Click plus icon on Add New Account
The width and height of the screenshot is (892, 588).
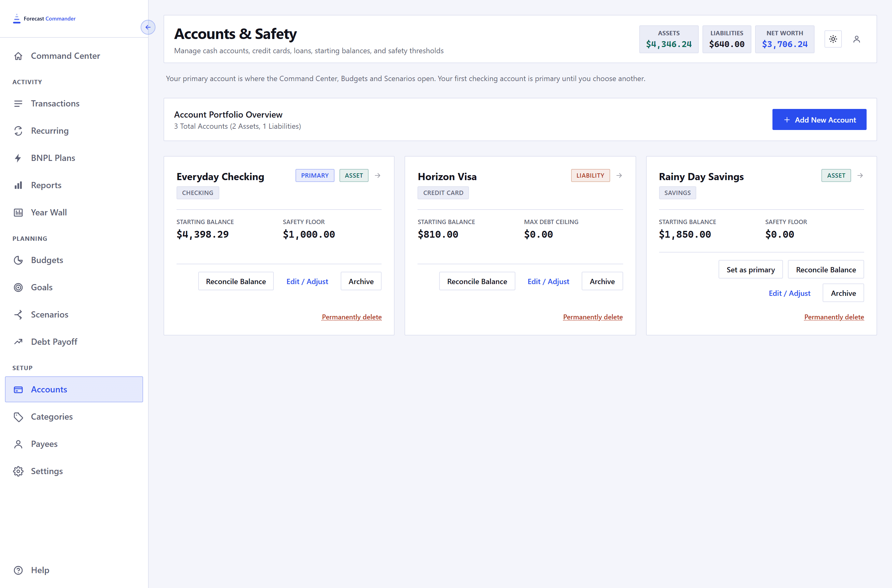click(787, 120)
